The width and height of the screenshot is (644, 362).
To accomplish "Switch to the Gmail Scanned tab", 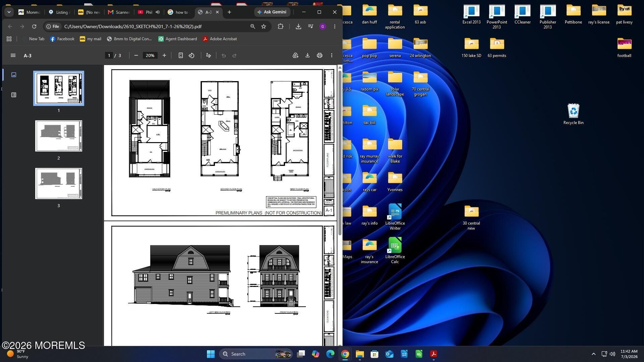I will point(119,12).
